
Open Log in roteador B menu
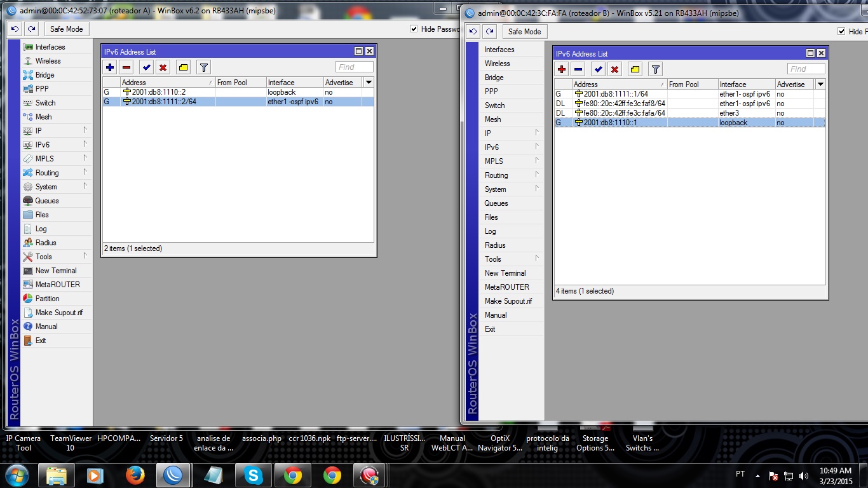[x=512, y=231]
